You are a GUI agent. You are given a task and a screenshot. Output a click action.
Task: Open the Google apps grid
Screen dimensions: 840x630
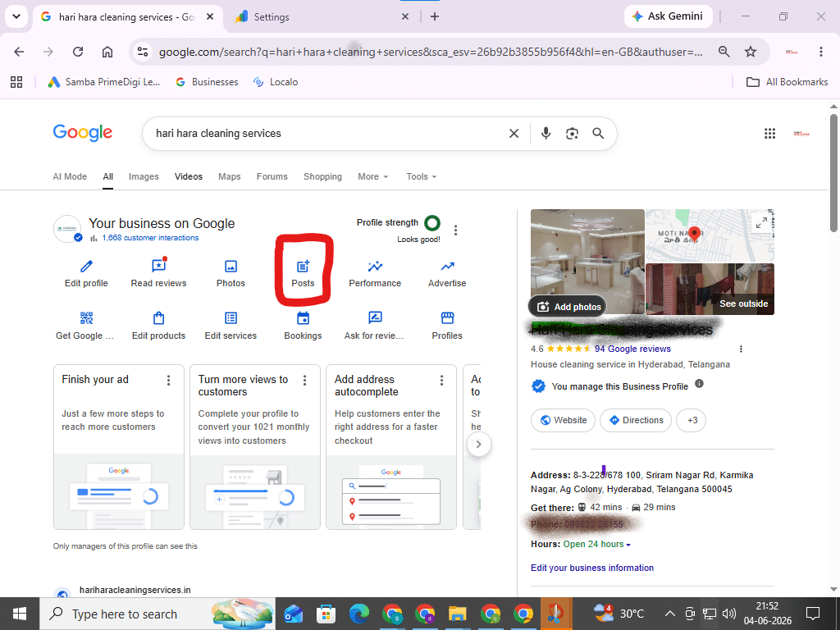click(x=769, y=134)
